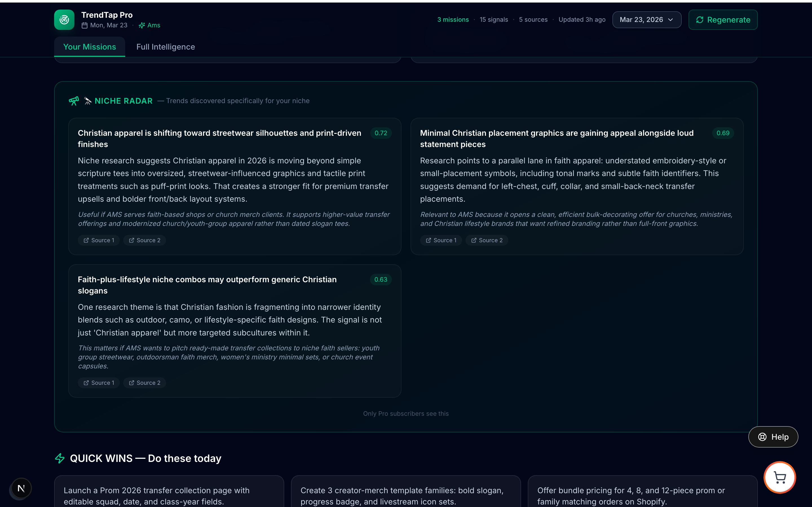Click the shopping cart floating icon
The height and width of the screenshot is (507, 812).
pyautogui.click(x=780, y=477)
